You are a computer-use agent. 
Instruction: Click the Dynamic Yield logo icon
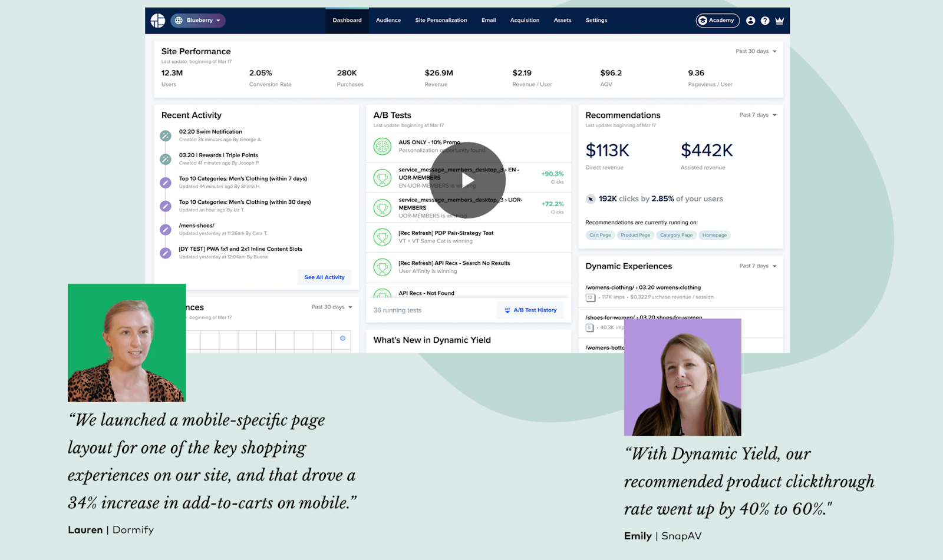coord(157,21)
